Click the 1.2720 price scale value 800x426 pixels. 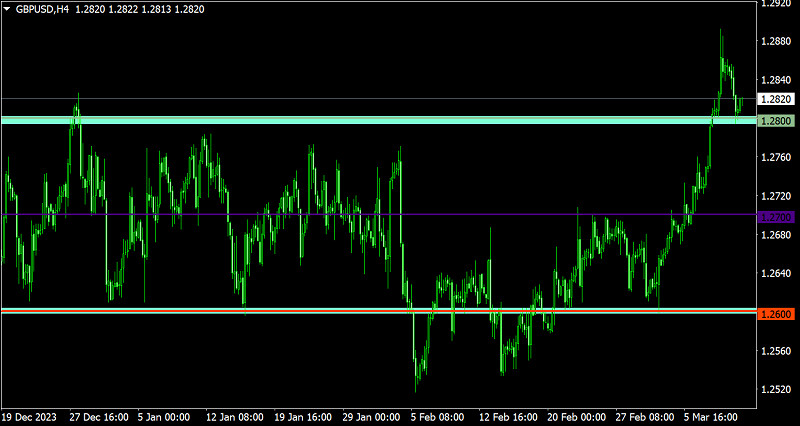pyautogui.click(x=775, y=196)
